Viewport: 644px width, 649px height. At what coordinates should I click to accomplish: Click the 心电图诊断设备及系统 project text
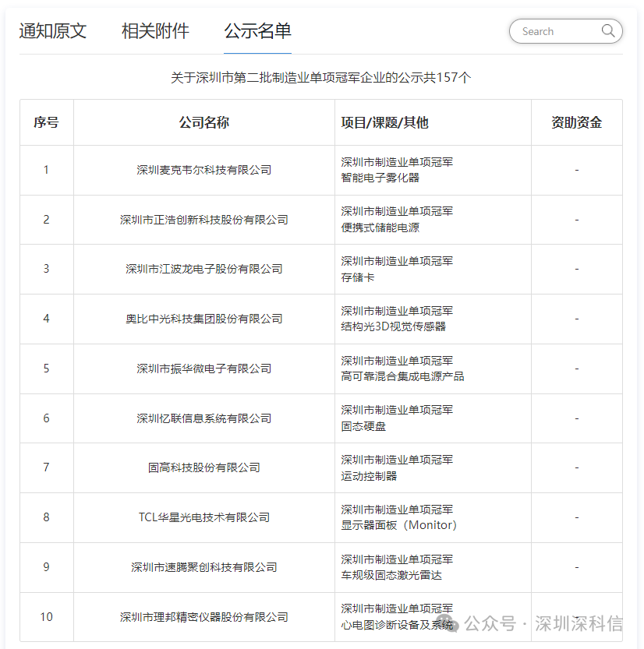pyautogui.click(x=397, y=625)
